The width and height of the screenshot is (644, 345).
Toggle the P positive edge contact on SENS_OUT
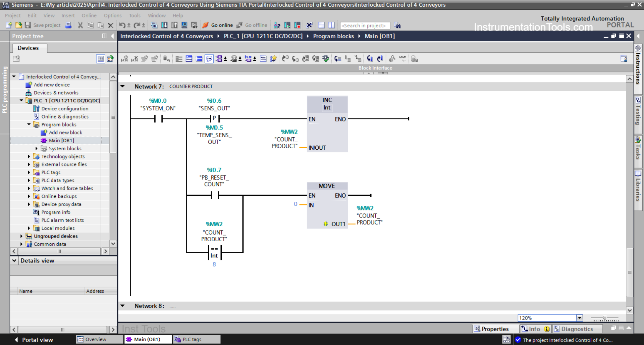(214, 118)
